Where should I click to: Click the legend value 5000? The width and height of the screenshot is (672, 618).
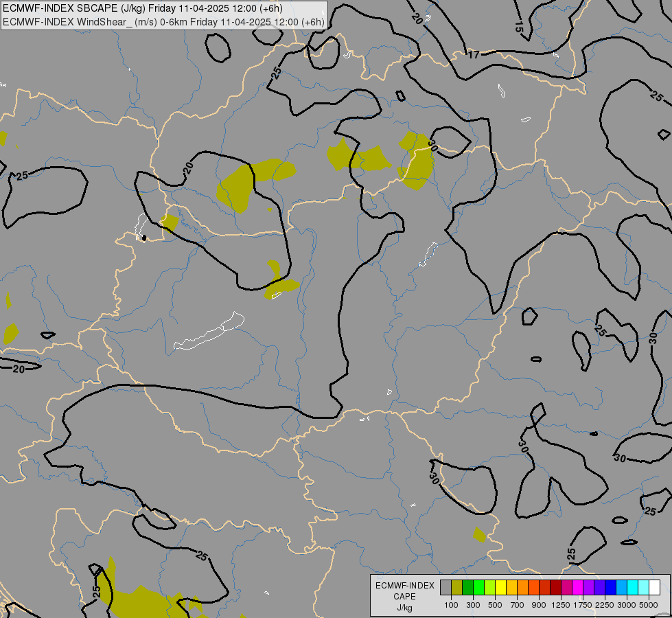[x=649, y=605]
